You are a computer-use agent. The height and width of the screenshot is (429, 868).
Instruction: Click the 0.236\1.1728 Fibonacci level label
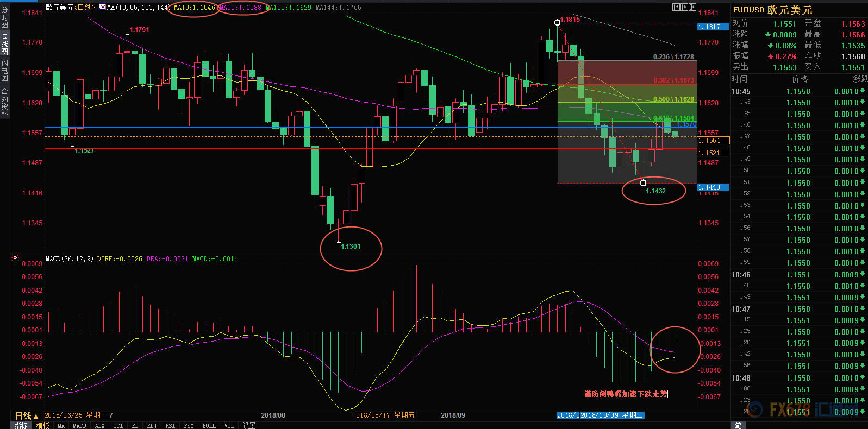pyautogui.click(x=673, y=57)
